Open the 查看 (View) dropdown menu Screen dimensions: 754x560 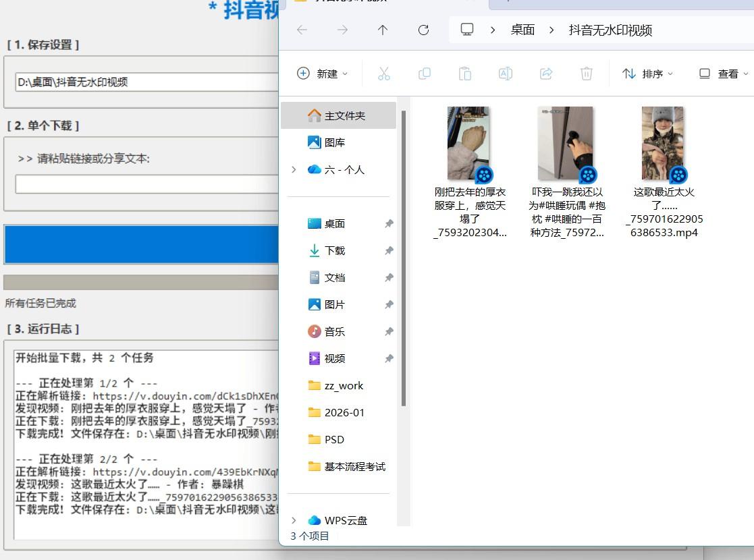724,74
